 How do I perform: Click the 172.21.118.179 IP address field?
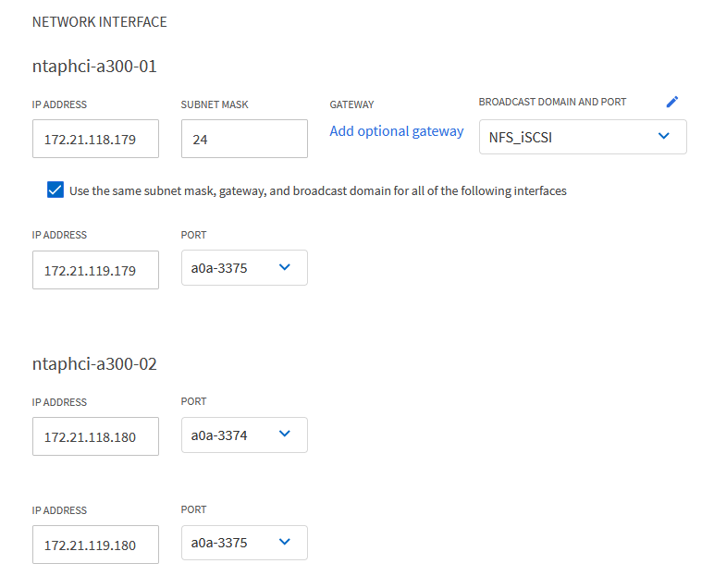95,140
